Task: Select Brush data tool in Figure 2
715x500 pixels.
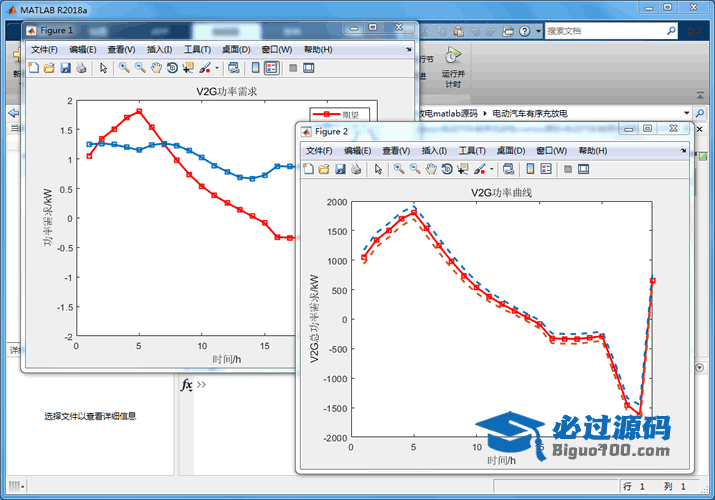Action: (x=479, y=169)
